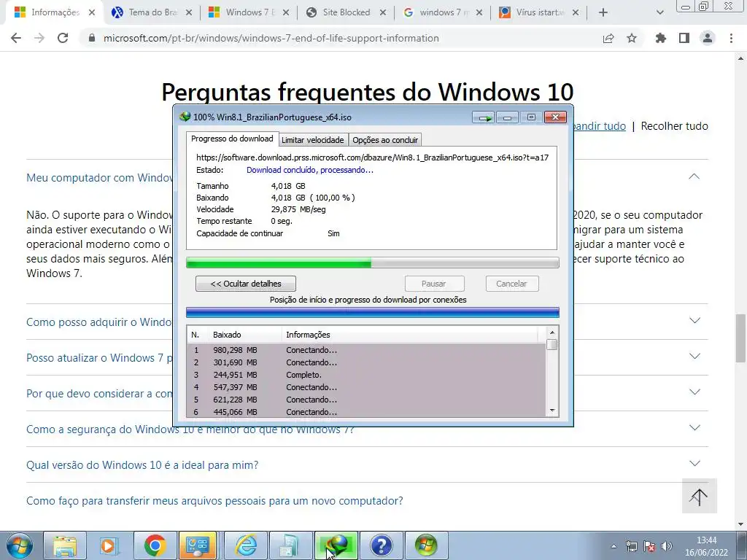Screen dimensions: 747x560
Task: Open the Control Panel taskbar icon
Action: tap(197, 545)
